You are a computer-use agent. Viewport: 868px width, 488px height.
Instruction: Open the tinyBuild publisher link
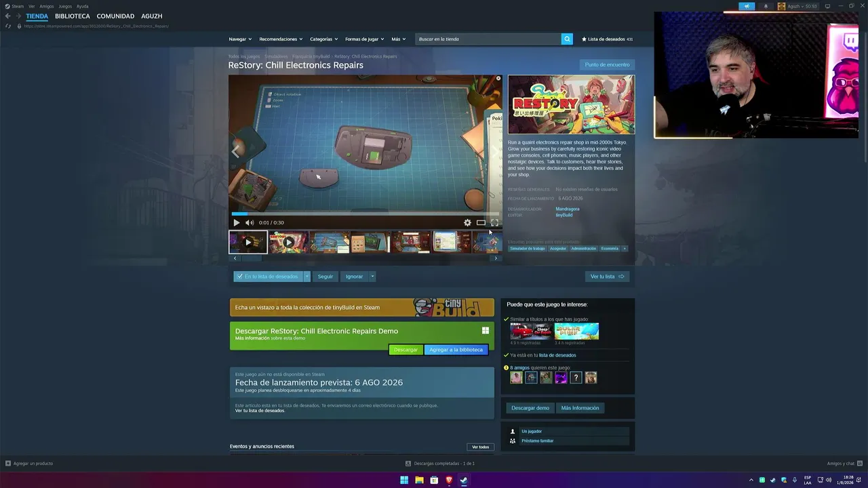564,215
